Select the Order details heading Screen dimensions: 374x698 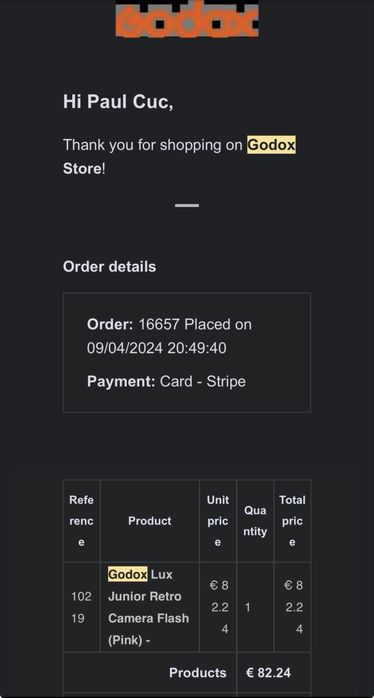point(110,267)
